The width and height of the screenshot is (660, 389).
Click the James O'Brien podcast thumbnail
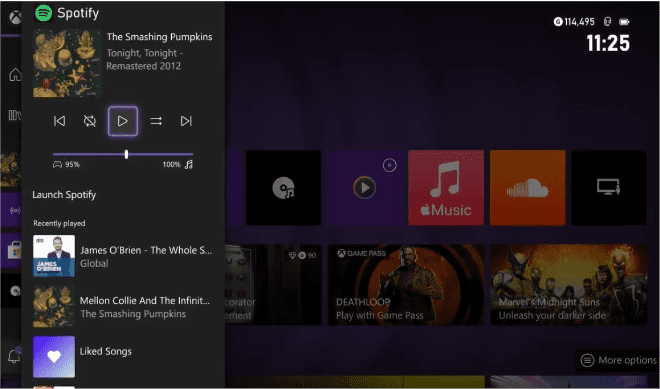(x=54, y=256)
